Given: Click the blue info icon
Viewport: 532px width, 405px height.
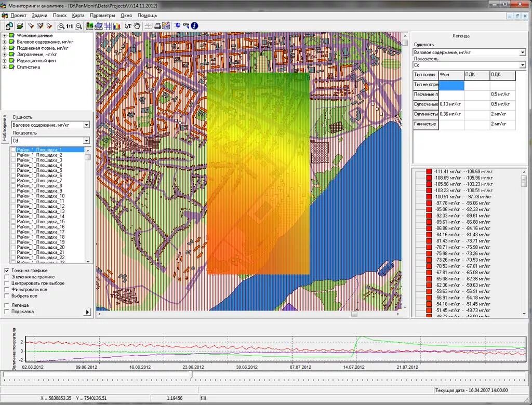Looking at the screenshot, I should coord(194,25).
